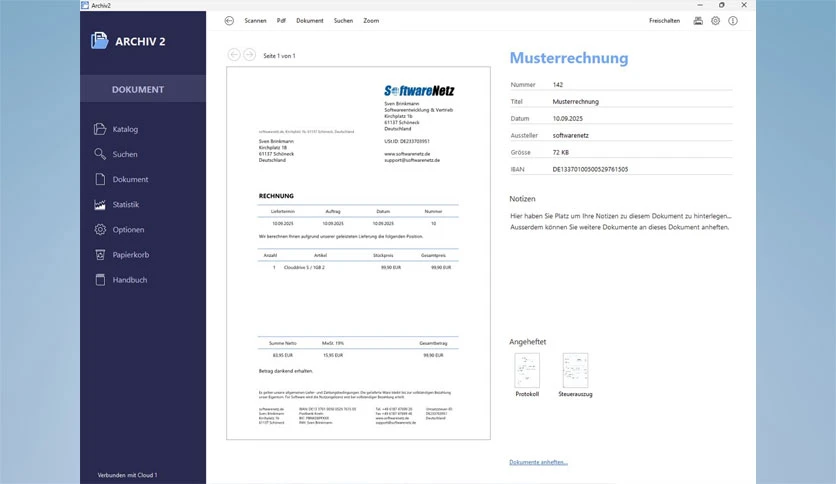Image resolution: width=836 pixels, height=484 pixels.
Task: Click 'Verbunden mit Cloud 1' status text
Action: [x=127, y=475]
